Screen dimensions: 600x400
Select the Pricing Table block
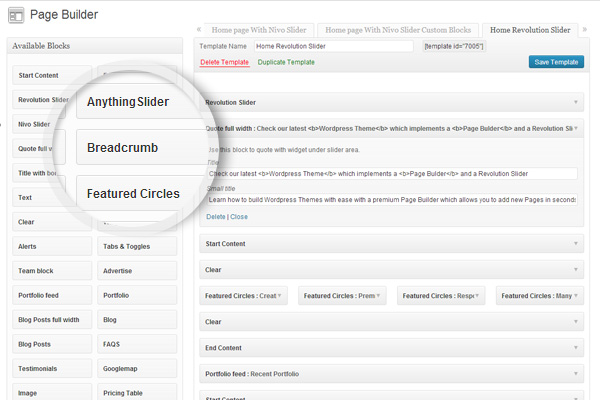[137, 393]
